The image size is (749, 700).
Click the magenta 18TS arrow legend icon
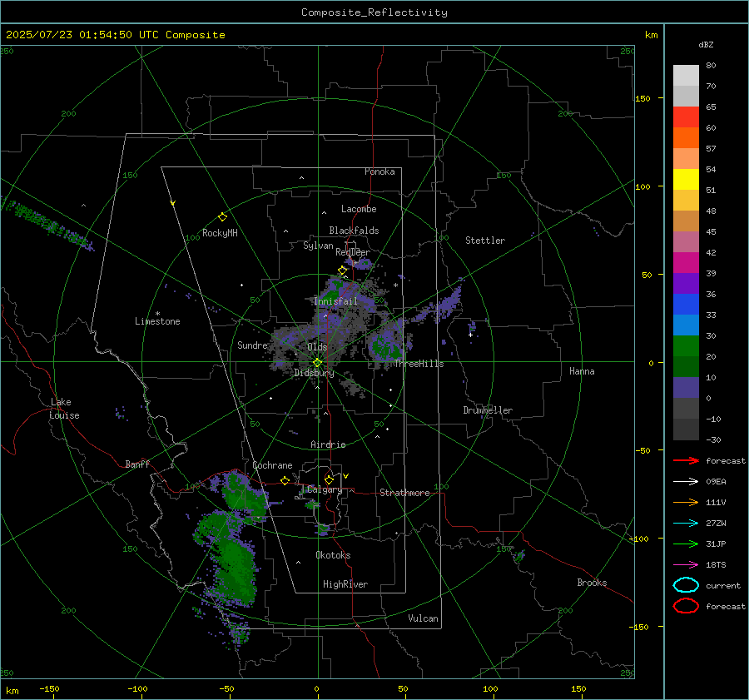point(686,565)
